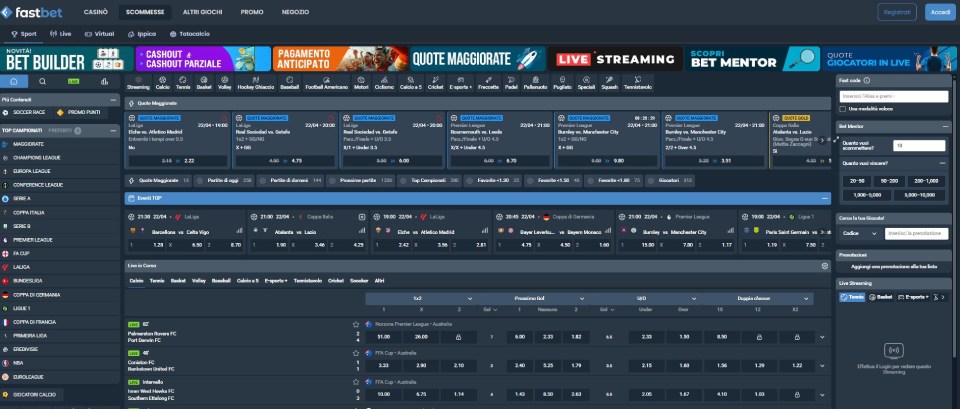
Task: Switch to the Virtual tab
Action: 100,34
